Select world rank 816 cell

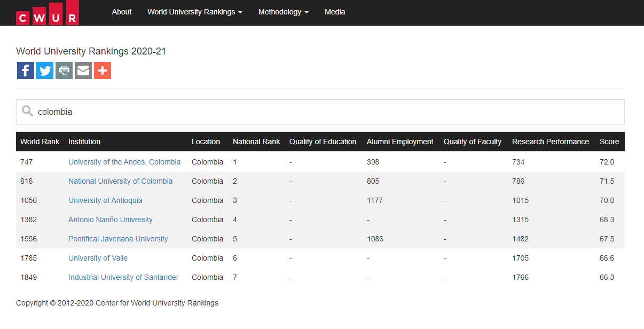(26, 181)
